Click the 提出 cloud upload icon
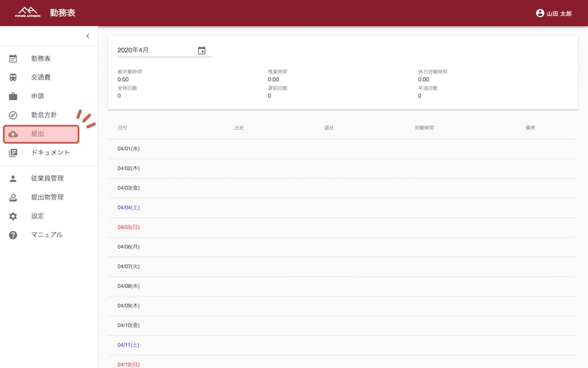 [x=13, y=134]
